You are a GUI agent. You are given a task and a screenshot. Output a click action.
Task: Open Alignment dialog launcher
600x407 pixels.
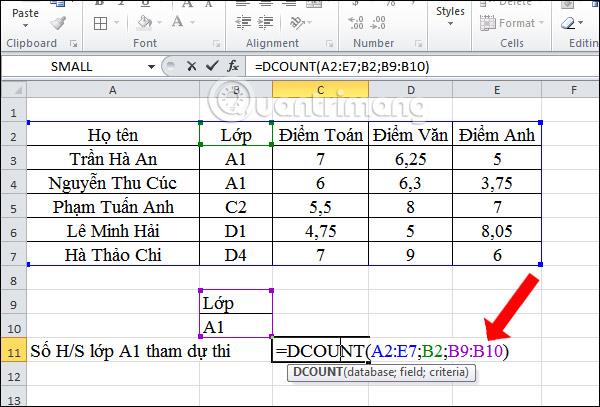pos(329,44)
